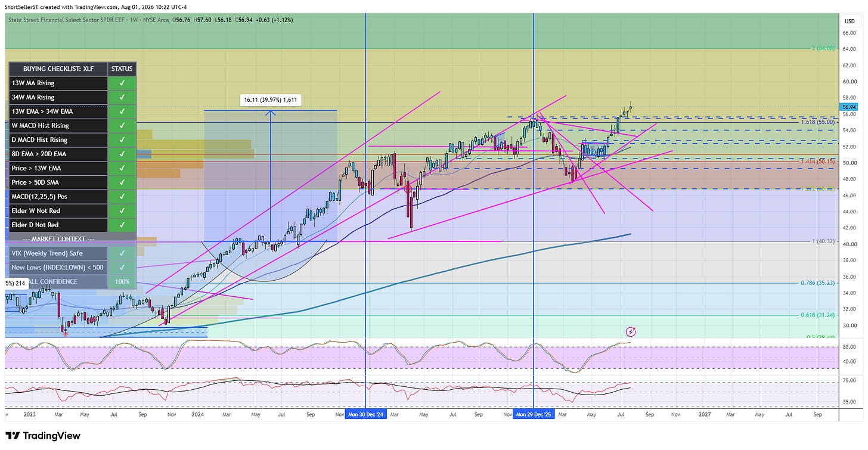
Task: Click the 80.00 oscillator scale label
Action: (x=849, y=346)
